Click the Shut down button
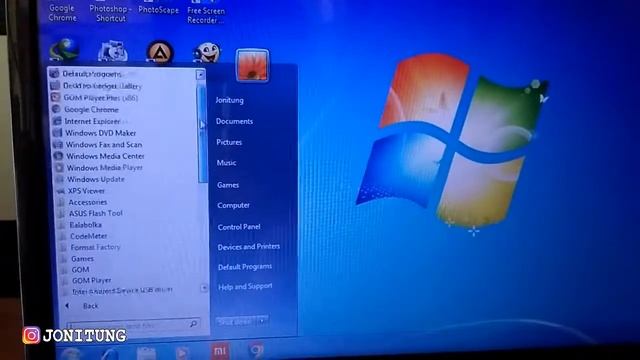The image size is (640, 360). coord(236,322)
